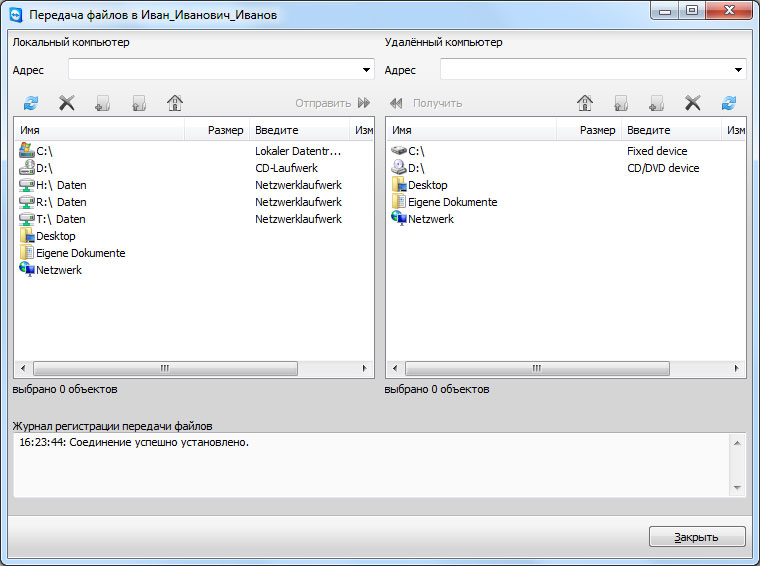760x566 pixels.
Task: Click the Отправить send button
Action: pos(333,103)
